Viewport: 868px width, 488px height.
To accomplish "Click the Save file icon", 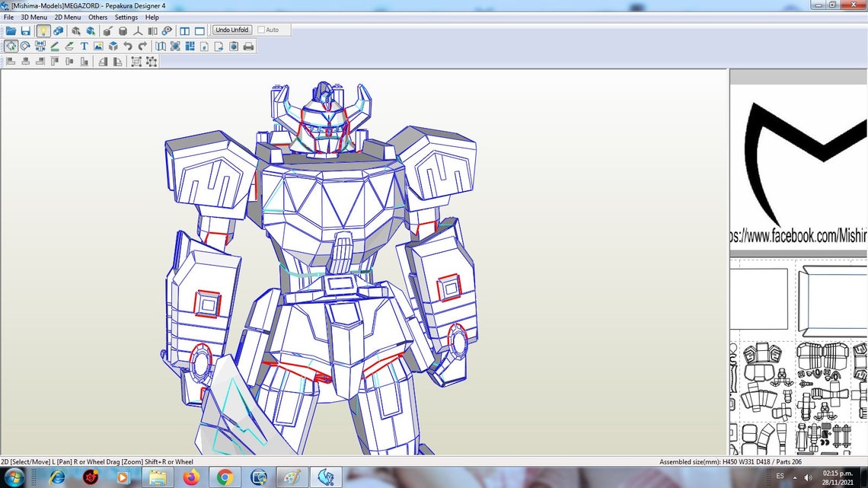I will (25, 30).
